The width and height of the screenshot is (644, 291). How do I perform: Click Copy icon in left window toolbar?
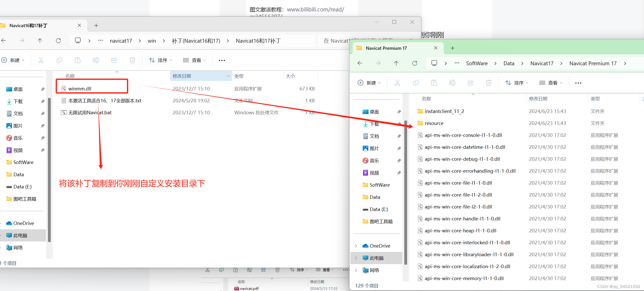point(59,60)
